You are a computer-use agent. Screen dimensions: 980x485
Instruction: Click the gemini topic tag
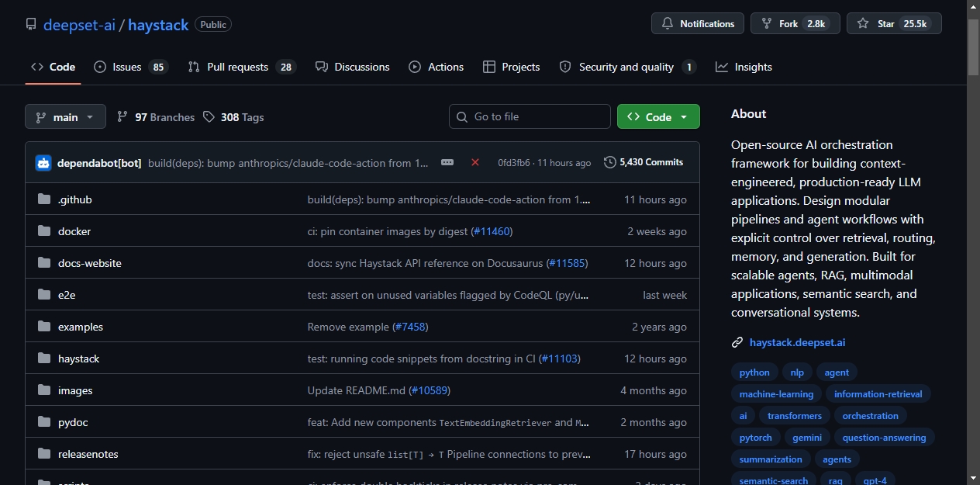click(x=807, y=438)
